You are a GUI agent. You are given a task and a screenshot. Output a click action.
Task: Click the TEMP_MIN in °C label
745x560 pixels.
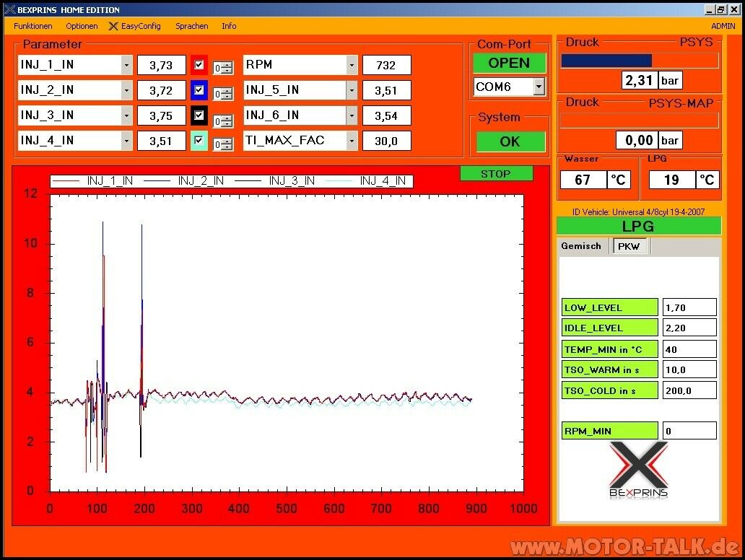coord(609,349)
